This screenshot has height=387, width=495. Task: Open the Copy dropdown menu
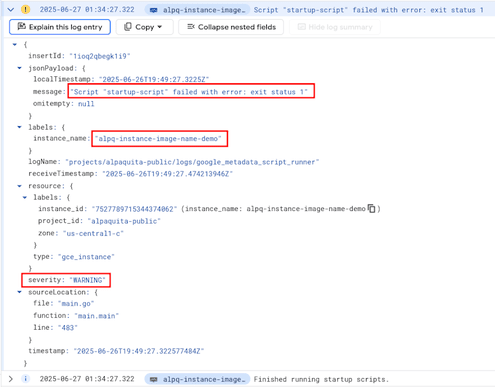point(144,27)
